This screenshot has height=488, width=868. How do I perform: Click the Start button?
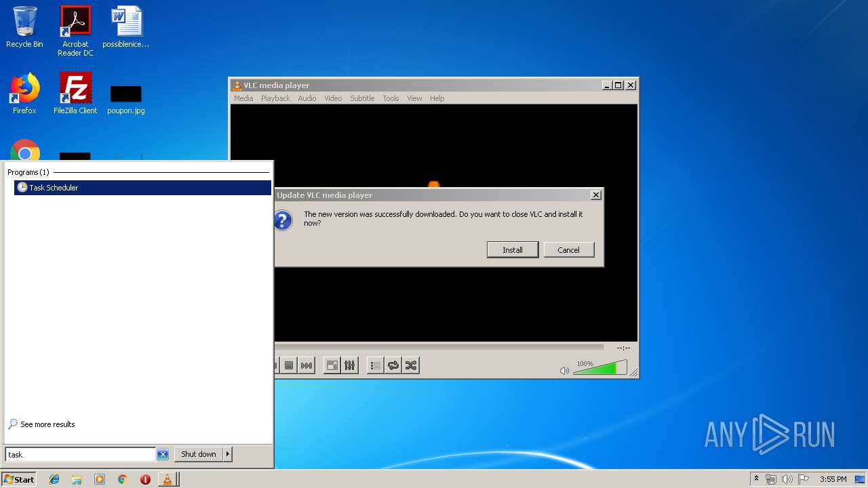tap(18, 479)
